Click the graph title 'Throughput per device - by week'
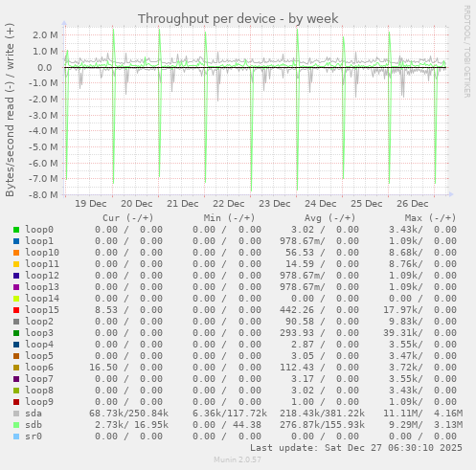 [x=238, y=19]
